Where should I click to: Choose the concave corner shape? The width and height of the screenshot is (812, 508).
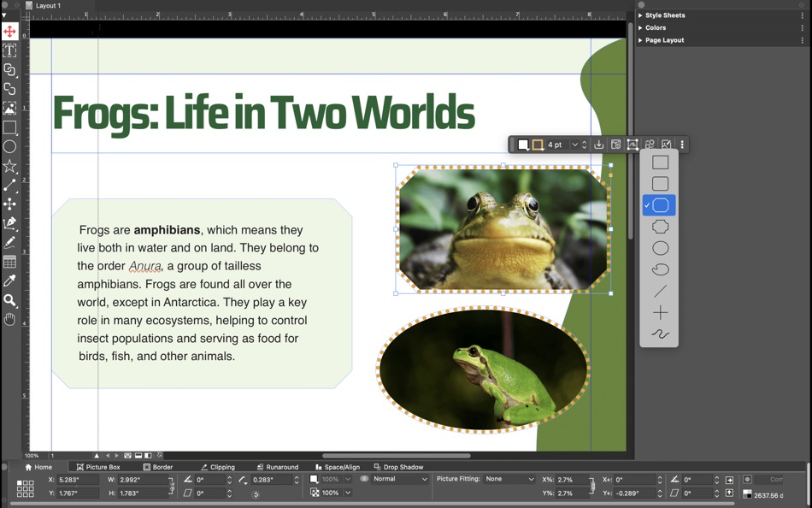[x=660, y=227]
